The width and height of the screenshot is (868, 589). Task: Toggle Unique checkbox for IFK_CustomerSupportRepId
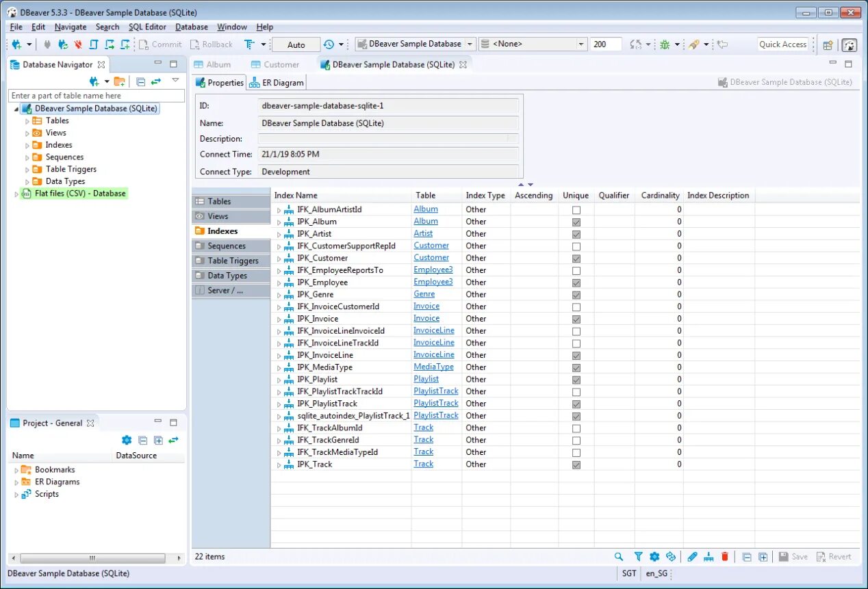coord(576,246)
